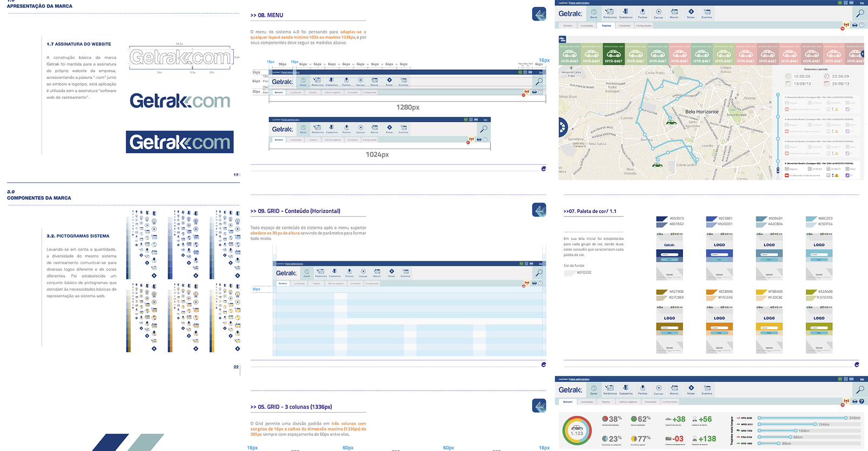Click Painel administrativo link in Trajetos map screen
The height and width of the screenshot is (451, 868).
click(x=579, y=3)
